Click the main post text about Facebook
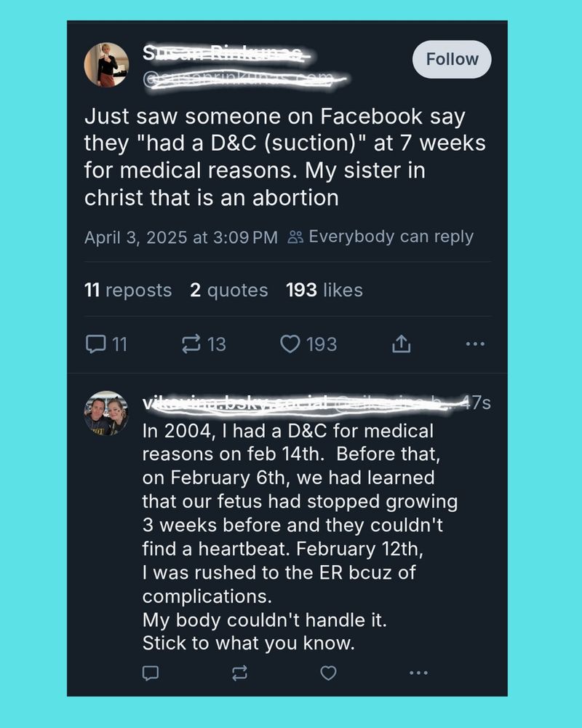Viewport: 582px width, 728px height. coord(284,157)
